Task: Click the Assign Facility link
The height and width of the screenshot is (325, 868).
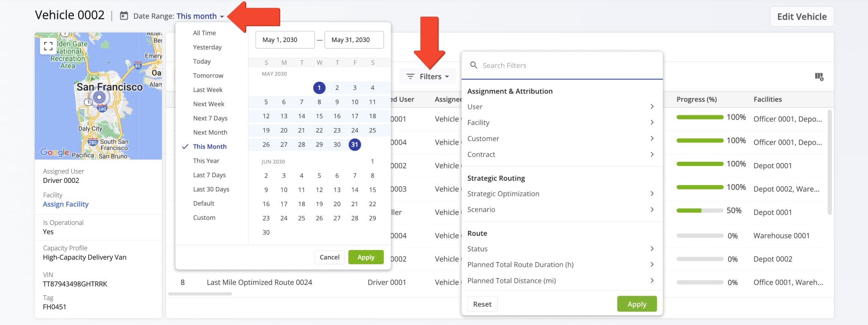Action: pyautogui.click(x=66, y=205)
